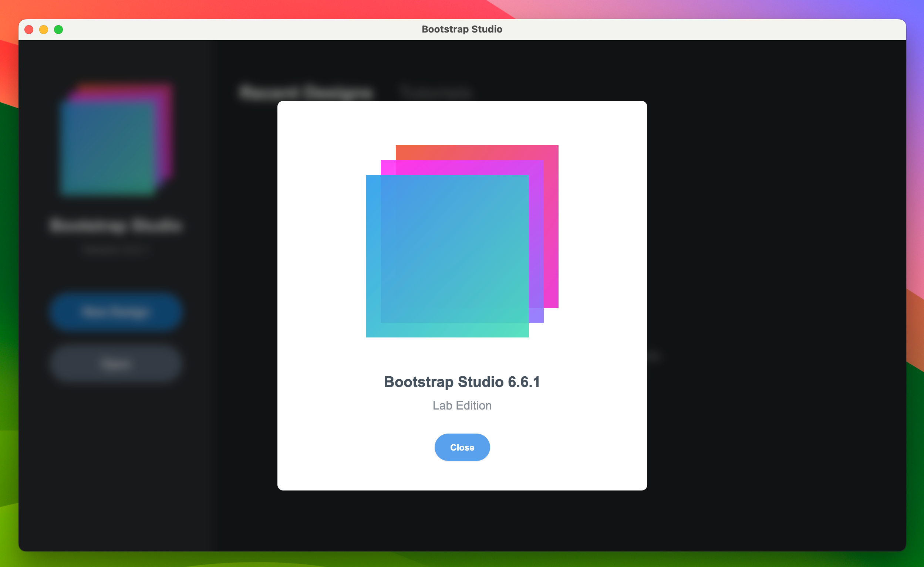Click the 'Bootstrap Studio 6.6.1' heading text
Screen dimensions: 924x567
(462, 382)
